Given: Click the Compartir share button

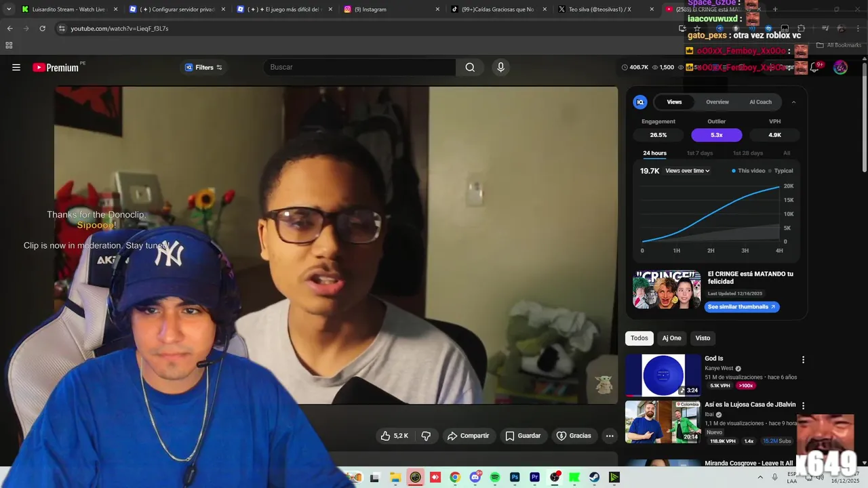Looking at the screenshot, I should point(469,436).
